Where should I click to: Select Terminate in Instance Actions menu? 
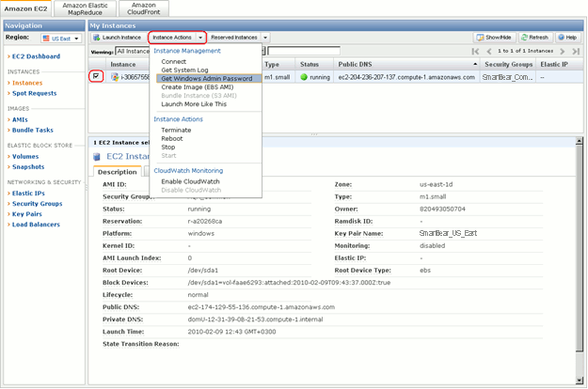pos(176,130)
